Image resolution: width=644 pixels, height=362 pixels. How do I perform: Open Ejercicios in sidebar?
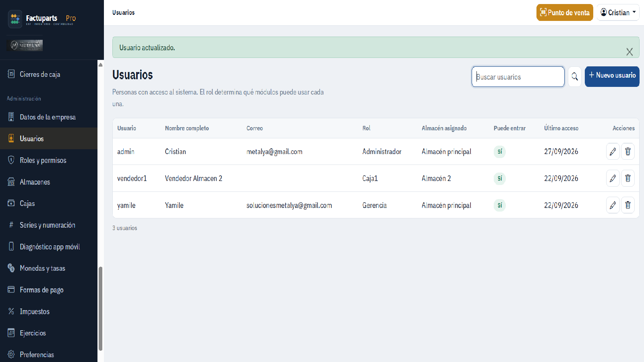tap(49, 333)
